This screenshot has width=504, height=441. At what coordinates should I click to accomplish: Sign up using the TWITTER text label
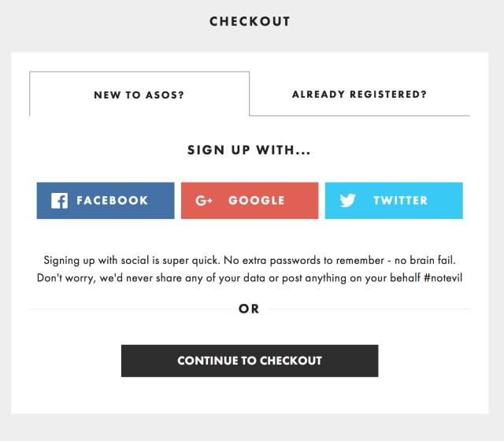point(401,201)
